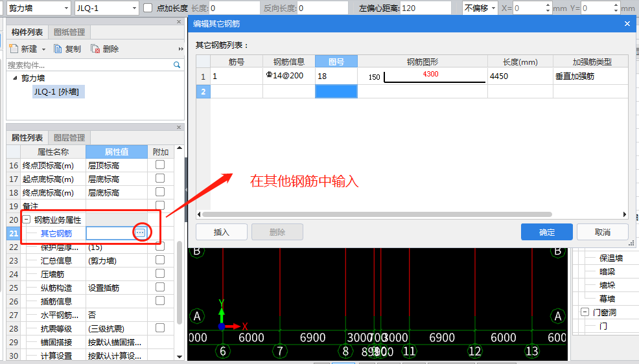
Task: Click axis bubble 7 in the drawing
Action: click(x=280, y=351)
